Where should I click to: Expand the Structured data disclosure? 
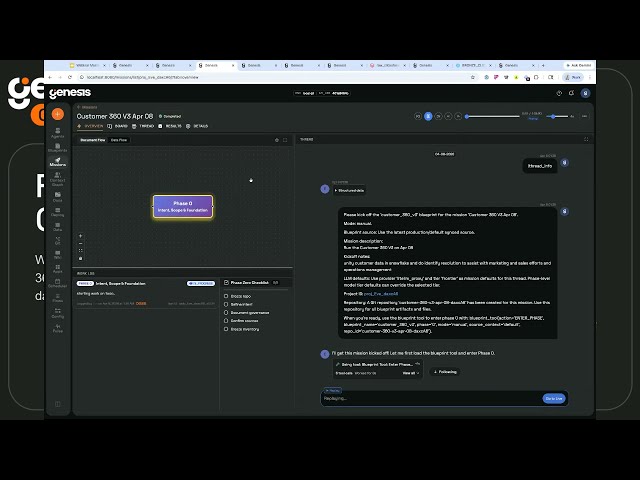click(x=349, y=191)
